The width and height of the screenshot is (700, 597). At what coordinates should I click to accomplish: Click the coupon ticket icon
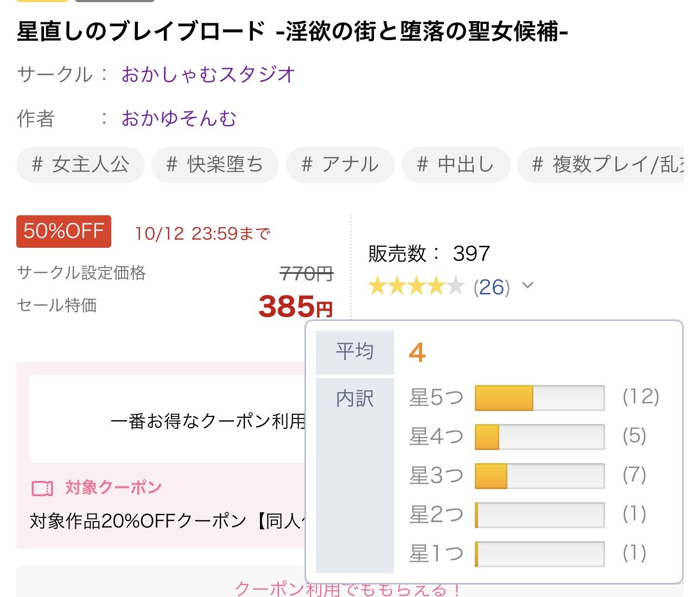click(x=42, y=488)
